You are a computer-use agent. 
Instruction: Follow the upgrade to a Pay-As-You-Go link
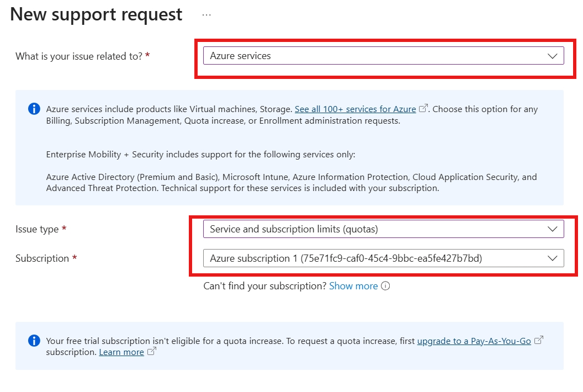coord(474,341)
